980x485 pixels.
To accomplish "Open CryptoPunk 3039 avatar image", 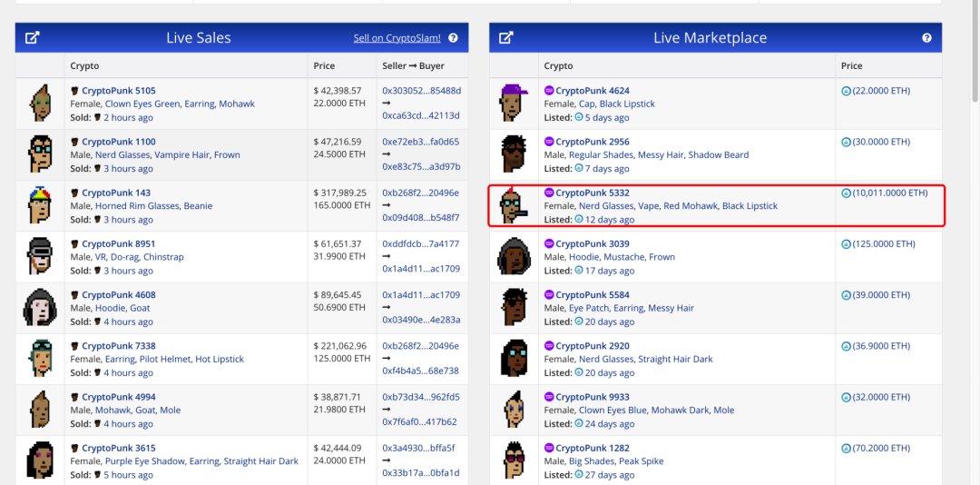I will (x=514, y=257).
